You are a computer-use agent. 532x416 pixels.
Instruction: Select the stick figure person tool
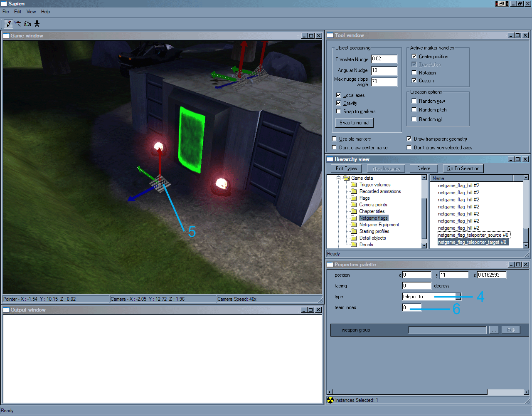(37, 24)
